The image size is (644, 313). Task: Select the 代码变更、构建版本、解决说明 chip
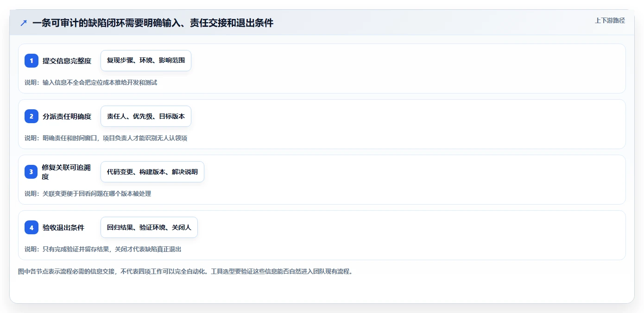click(152, 172)
